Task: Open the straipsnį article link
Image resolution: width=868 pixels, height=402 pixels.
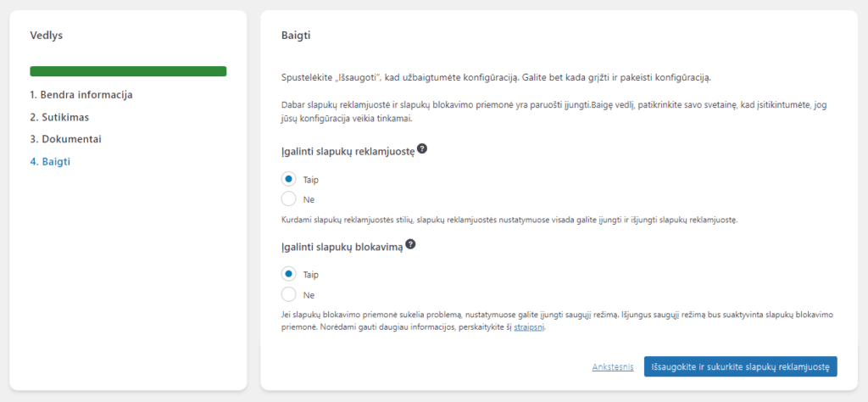Action: [x=529, y=327]
